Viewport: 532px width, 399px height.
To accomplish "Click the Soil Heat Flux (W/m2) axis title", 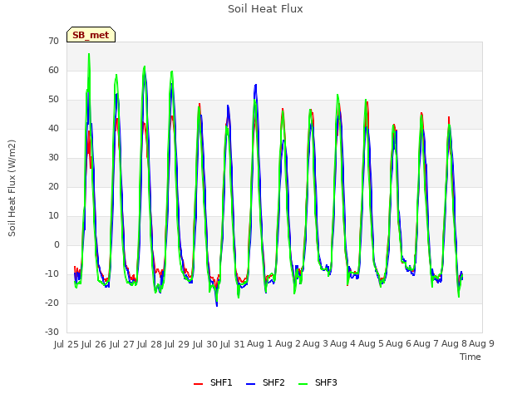I will tap(12, 188).
